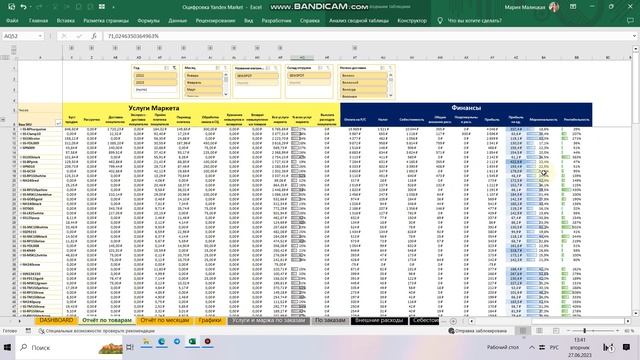The width and height of the screenshot is (640, 360).
Task: Expand the Name Box dropdown arrow
Action: 40,36
